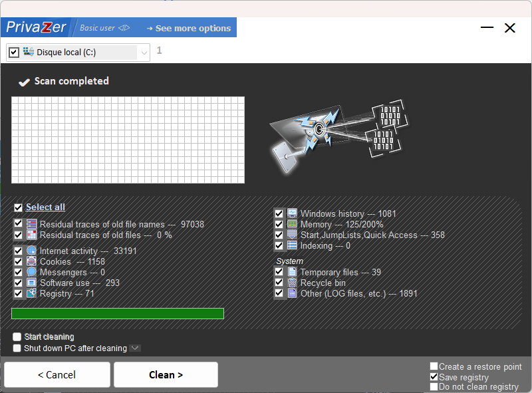Enable Create a restore point
This screenshot has height=393, width=532.
pyautogui.click(x=434, y=366)
